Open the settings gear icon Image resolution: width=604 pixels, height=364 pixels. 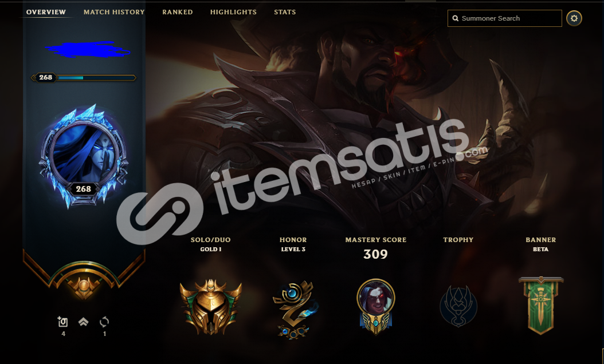pos(574,18)
